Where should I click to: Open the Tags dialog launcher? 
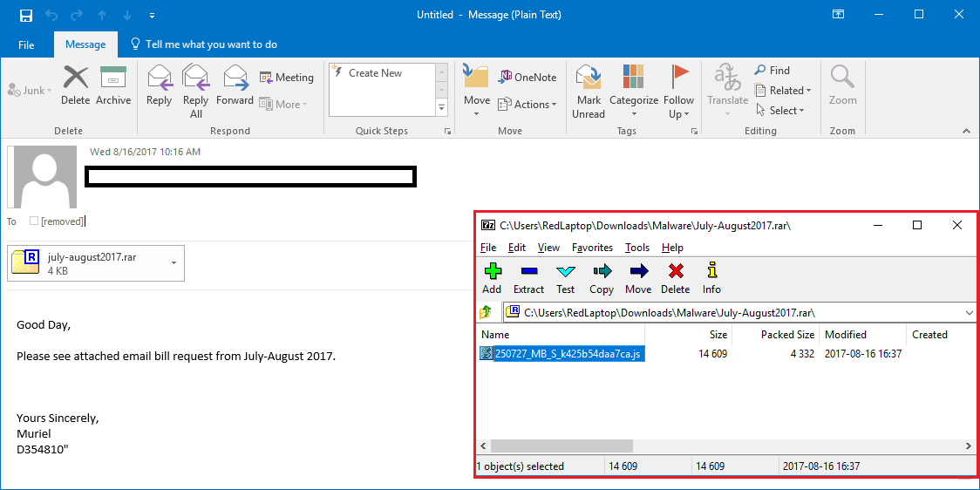[x=694, y=132]
